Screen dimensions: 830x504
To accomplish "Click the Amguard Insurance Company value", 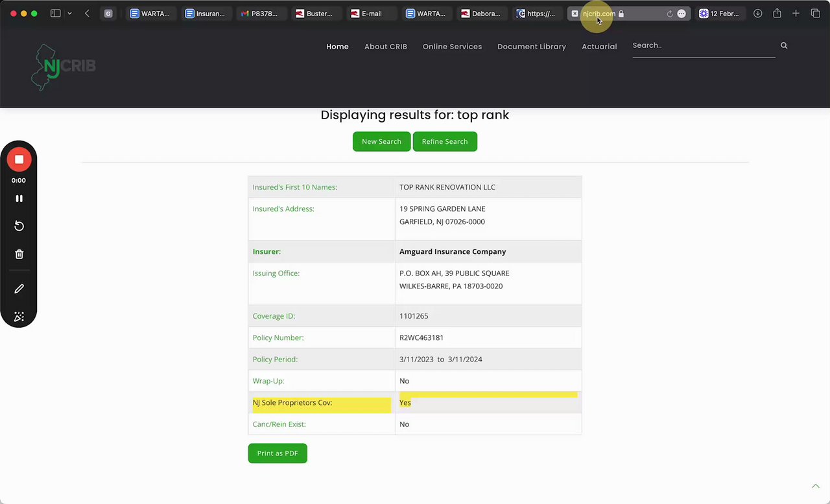I will pos(453,251).
